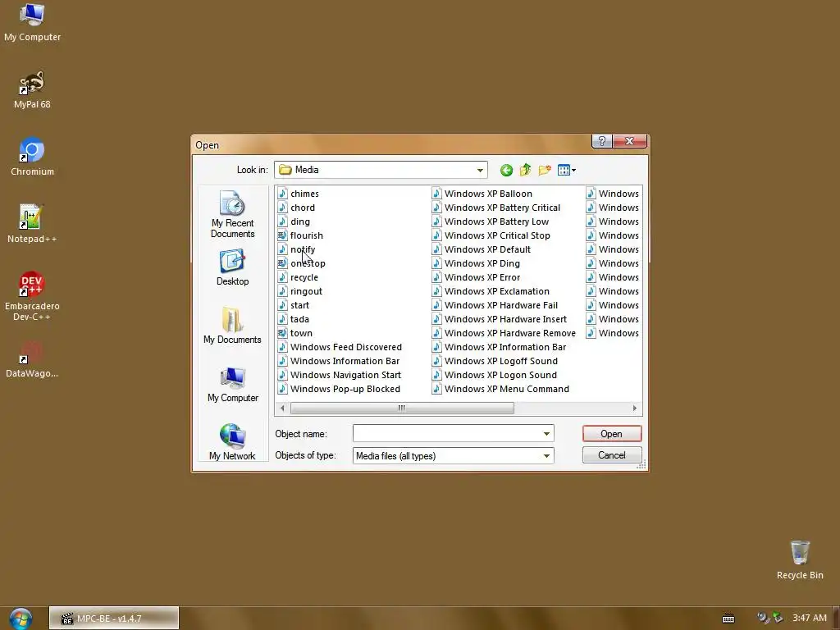This screenshot has height=630, width=840.
Task: Open the MyPal 68 desktop shortcut
Action: click(x=32, y=90)
